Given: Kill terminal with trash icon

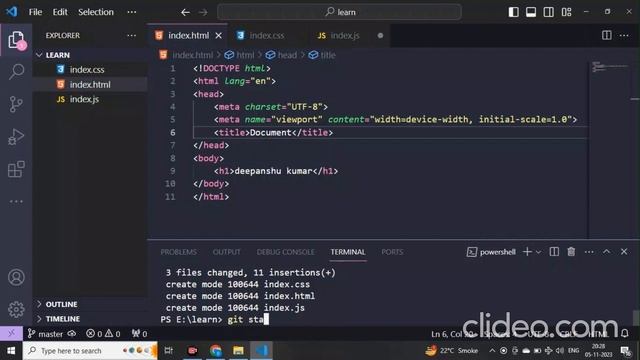Looking at the screenshot, I should tap(571, 252).
